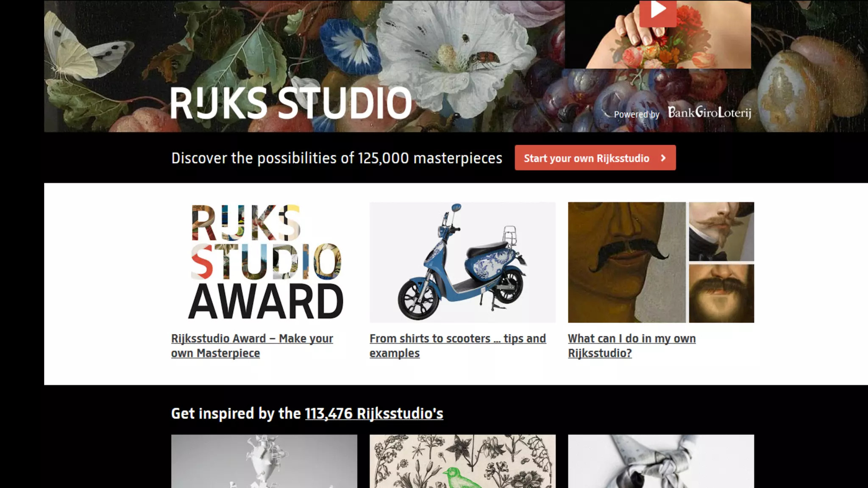Click the large moustache portrait image

(x=626, y=262)
